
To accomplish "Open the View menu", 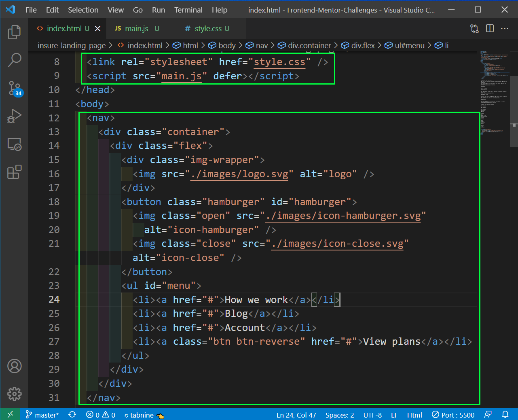I will click(x=116, y=10).
